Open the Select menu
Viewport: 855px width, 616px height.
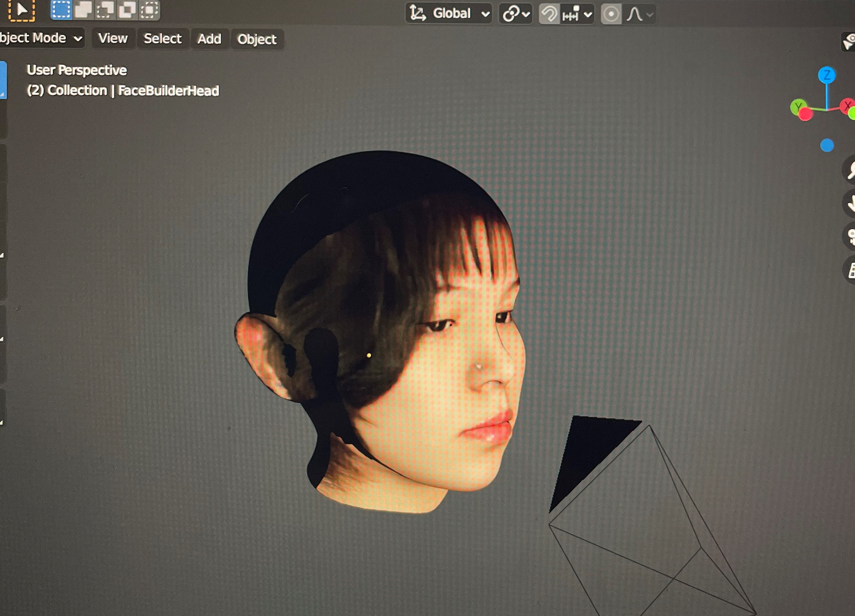pos(163,39)
